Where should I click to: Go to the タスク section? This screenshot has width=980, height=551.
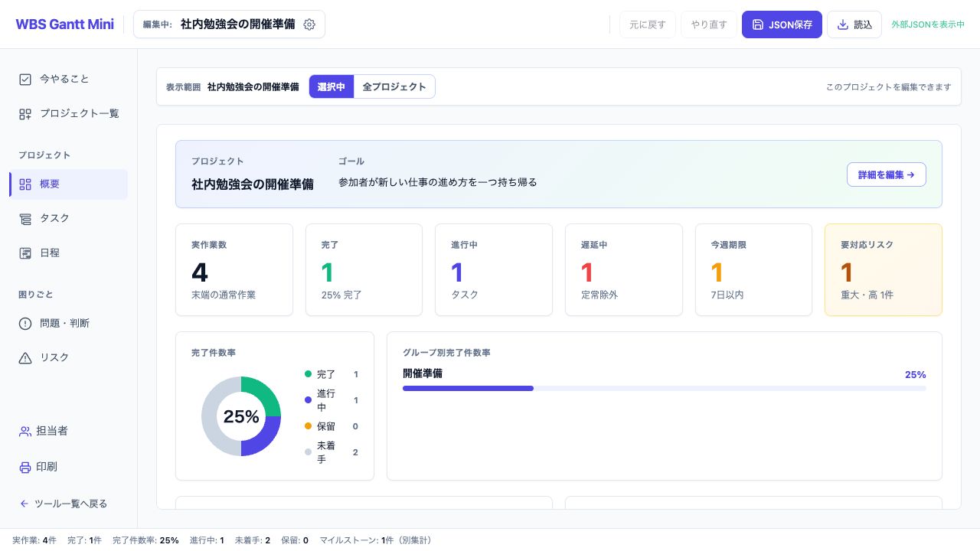[68, 219]
